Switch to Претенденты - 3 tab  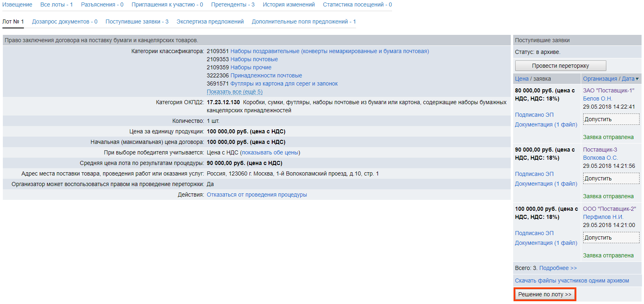(x=232, y=4)
